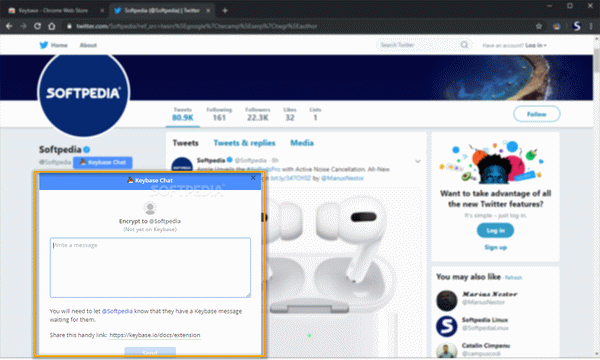Image resolution: width=600 pixels, height=360 pixels.
Task: Open Marius Nestor suggested profile
Action: 490,294
